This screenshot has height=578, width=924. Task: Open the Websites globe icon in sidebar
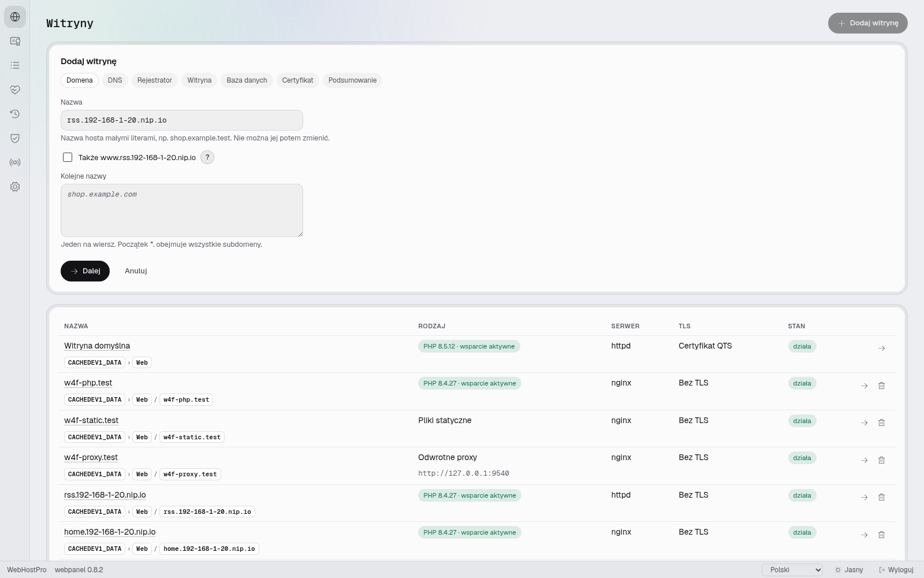pyautogui.click(x=15, y=17)
